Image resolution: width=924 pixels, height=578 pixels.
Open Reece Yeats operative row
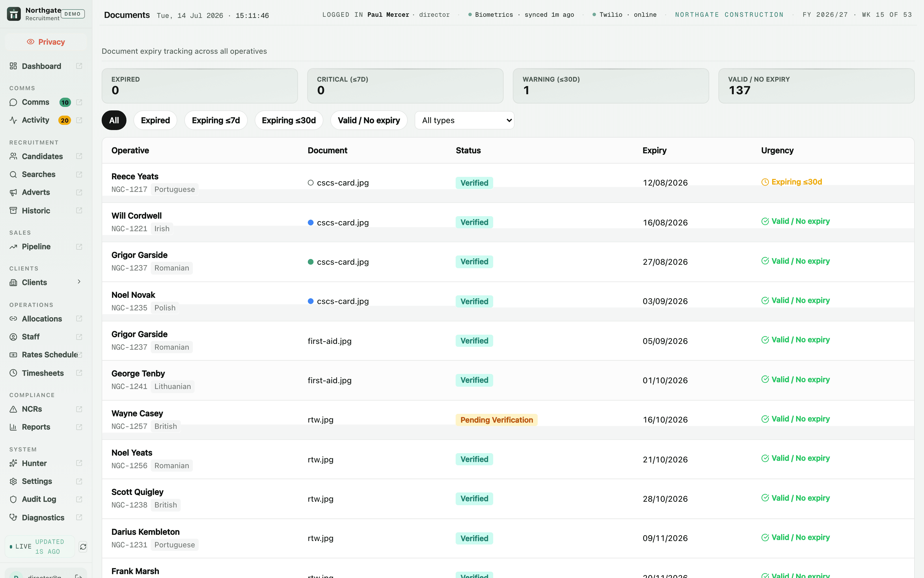point(508,183)
